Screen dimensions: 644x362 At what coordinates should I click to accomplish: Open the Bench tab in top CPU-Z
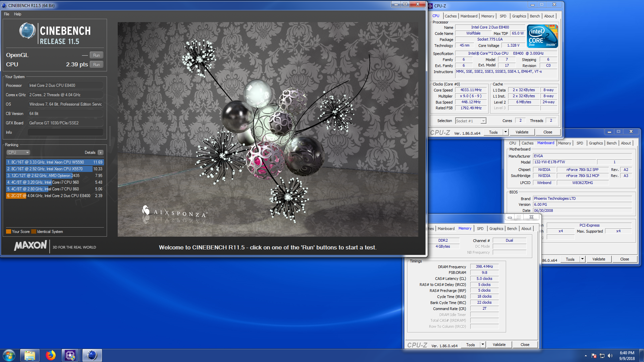[535, 16]
